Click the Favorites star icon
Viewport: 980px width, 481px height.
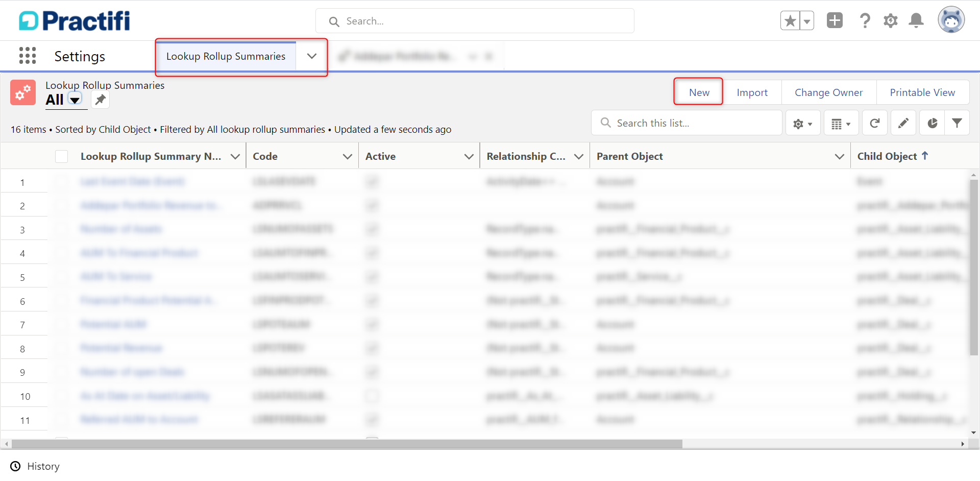(790, 21)
